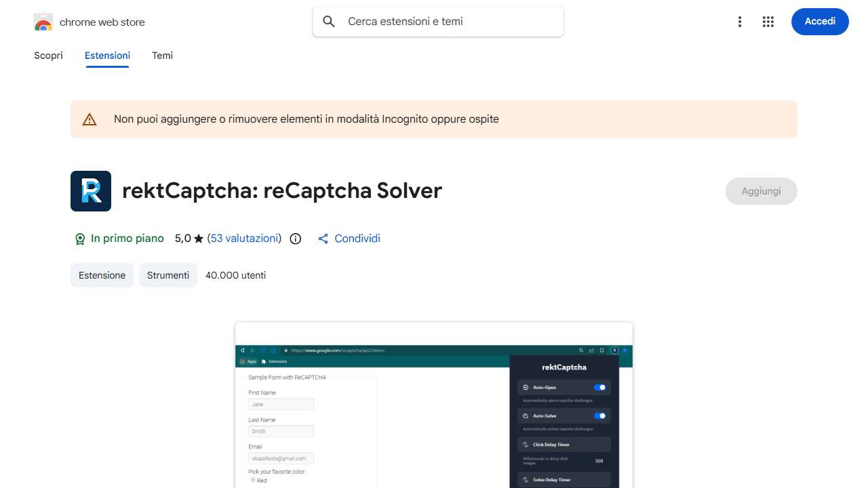Click the Strumenti category chip
868x488 pixels.
point(168,275)
